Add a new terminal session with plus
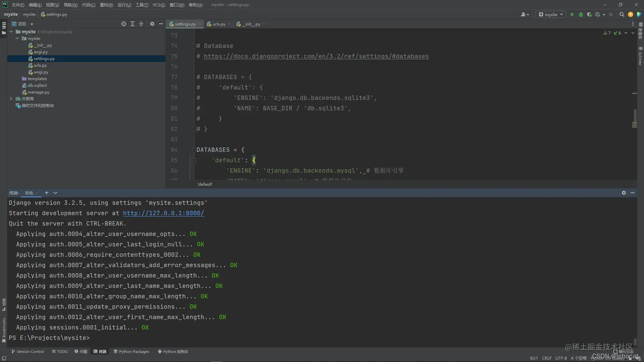 [x=46, y=193]
